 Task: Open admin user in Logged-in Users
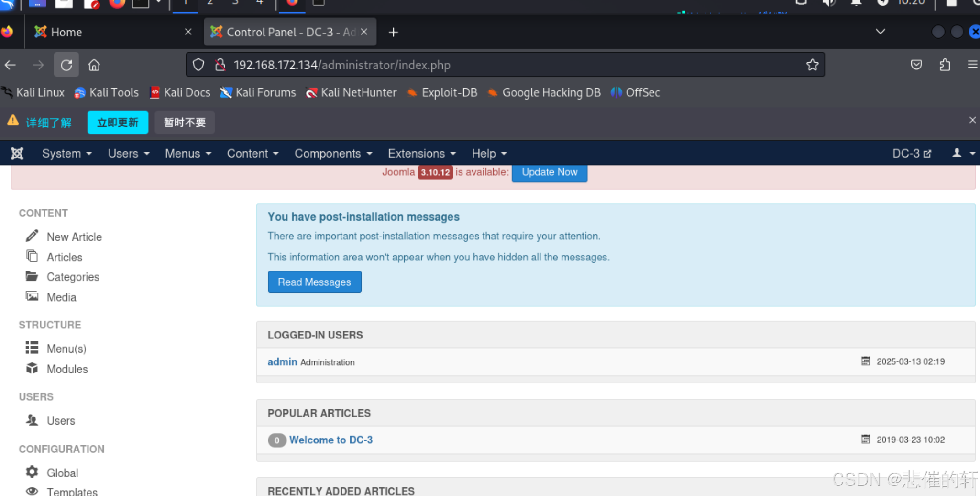[x=282, y=362]
